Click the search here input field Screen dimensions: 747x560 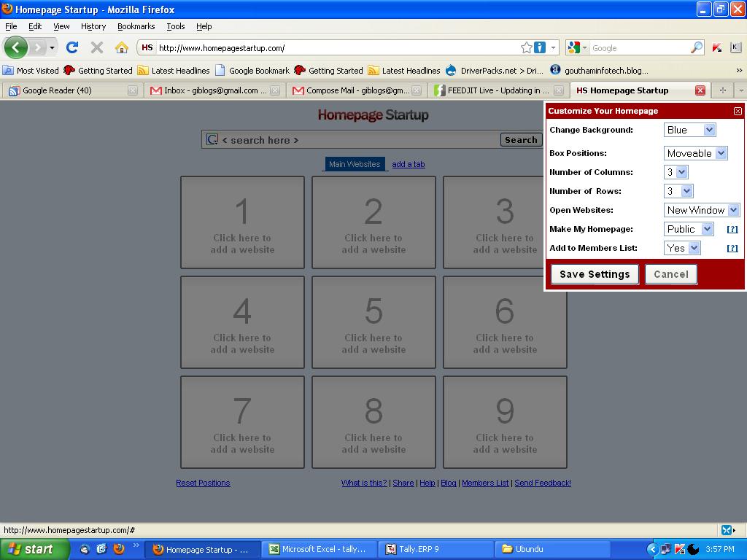click(x=360, y=140)
